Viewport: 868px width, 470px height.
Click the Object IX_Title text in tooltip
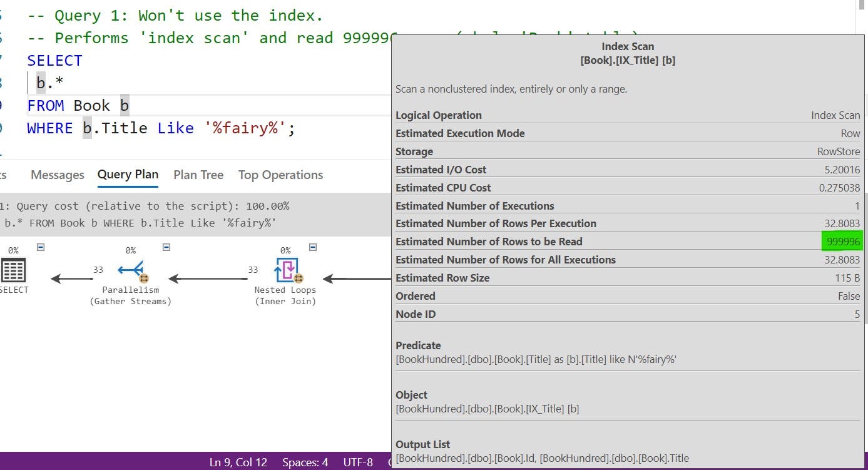(x=488, y=409)
